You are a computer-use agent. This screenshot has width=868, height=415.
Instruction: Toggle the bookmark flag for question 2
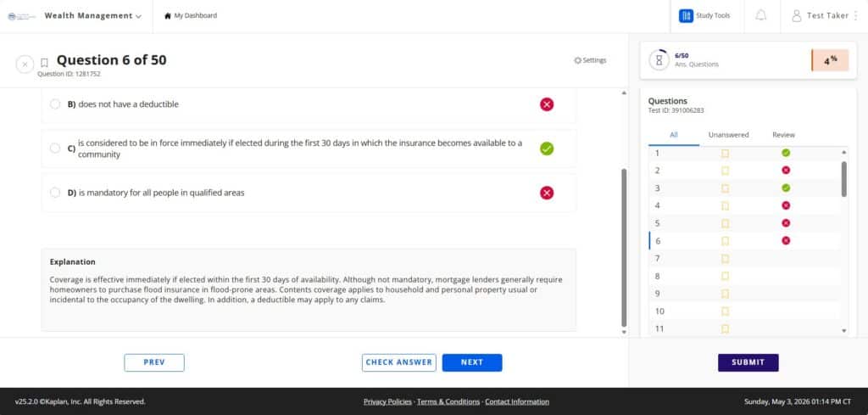tap(725, 171)
